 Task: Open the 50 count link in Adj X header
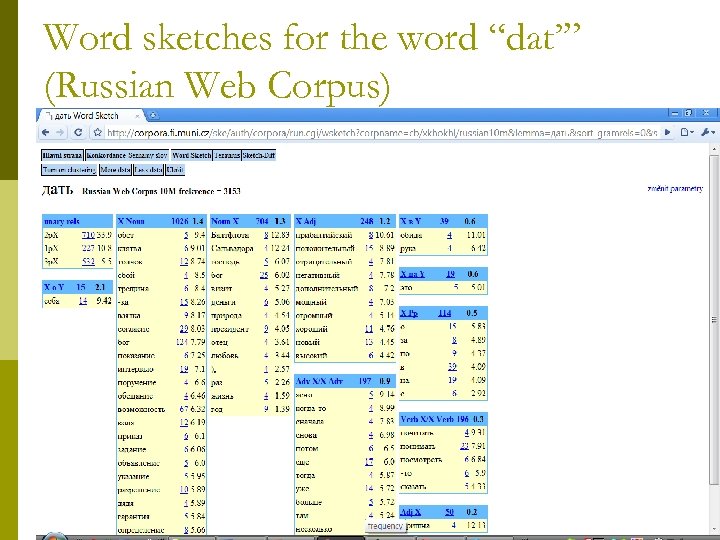(450, 512)
